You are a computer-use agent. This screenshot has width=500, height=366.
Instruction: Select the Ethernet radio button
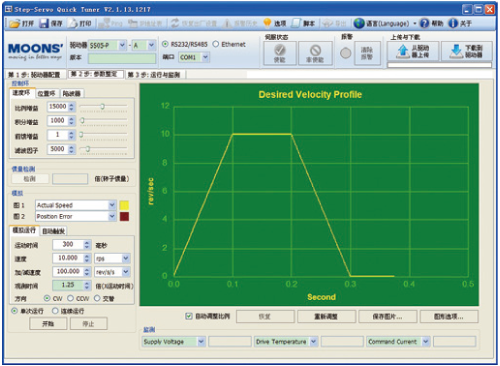(216, 44)
